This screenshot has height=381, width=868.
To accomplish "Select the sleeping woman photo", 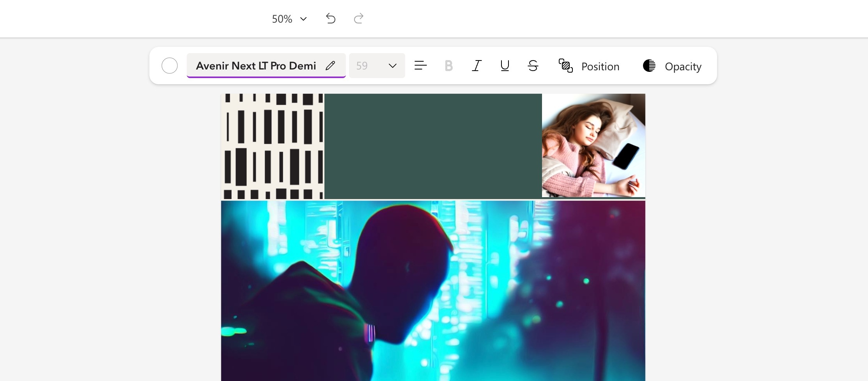I will [x=593, y=145].
